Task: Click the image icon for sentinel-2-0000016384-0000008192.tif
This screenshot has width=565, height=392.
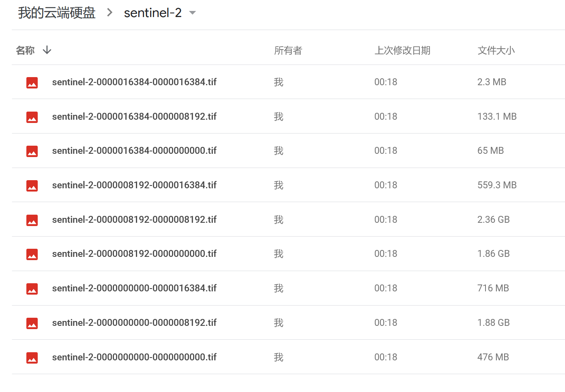Action: pyautogui.click(x=32, y=116)
